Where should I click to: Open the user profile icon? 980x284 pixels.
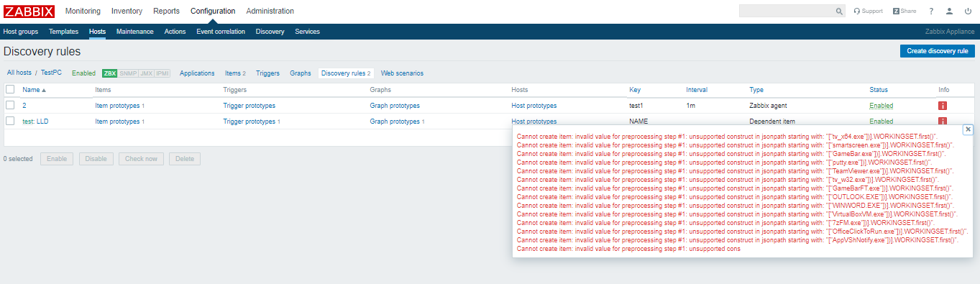949,12
